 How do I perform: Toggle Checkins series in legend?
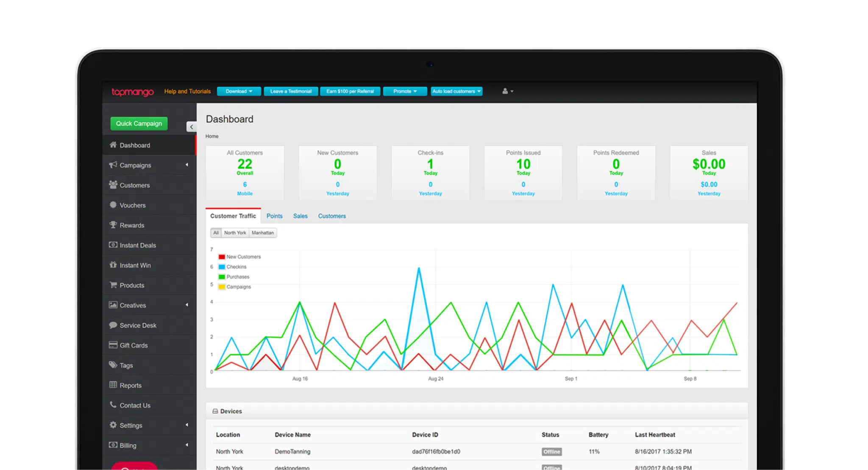232,267
